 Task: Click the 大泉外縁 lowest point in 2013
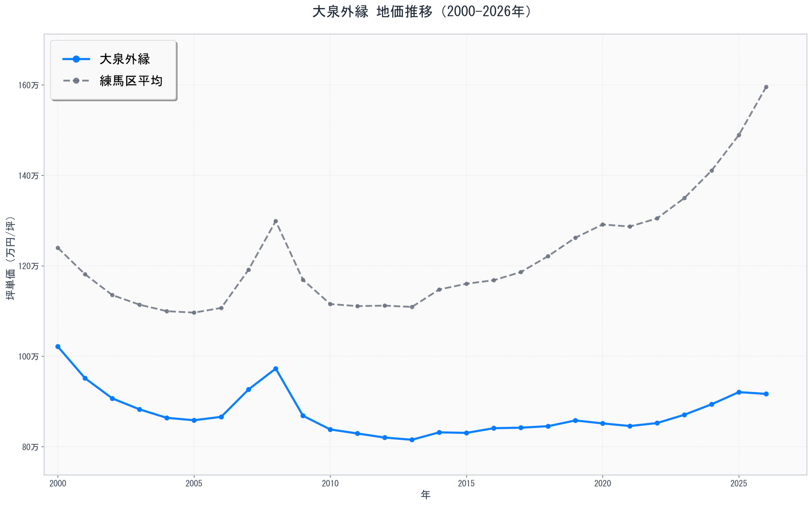coord(412,440)
